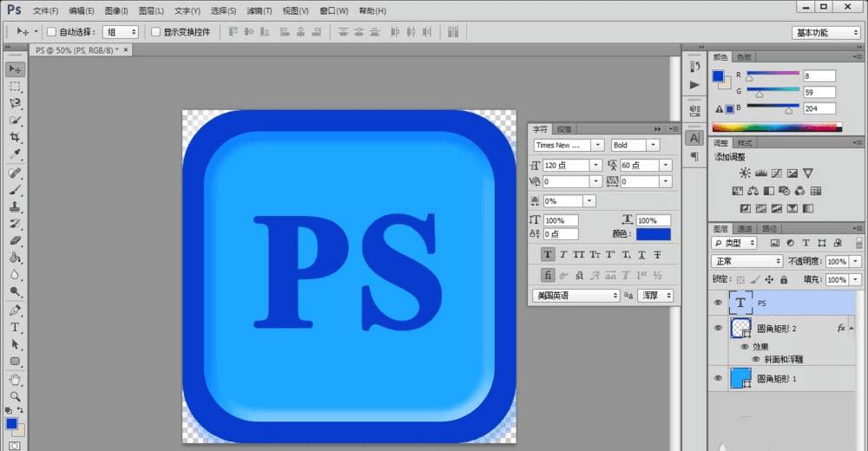
Task: Select the Blur tool
Action: coord(15,274)
